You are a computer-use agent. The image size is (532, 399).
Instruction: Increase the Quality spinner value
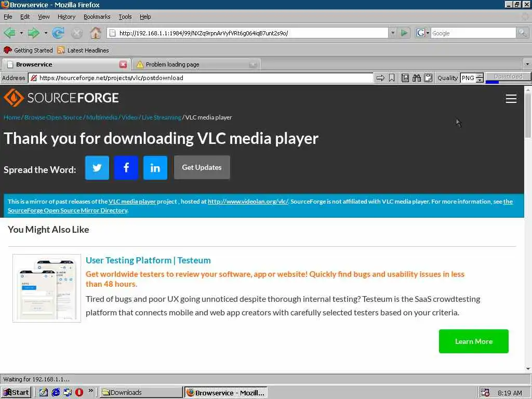tap(480, 76)
